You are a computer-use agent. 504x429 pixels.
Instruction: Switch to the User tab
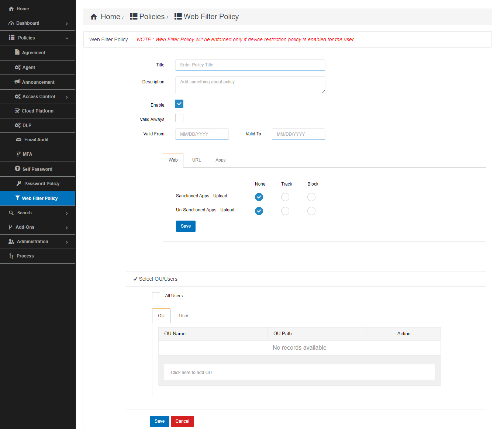[x=183, y=316]
